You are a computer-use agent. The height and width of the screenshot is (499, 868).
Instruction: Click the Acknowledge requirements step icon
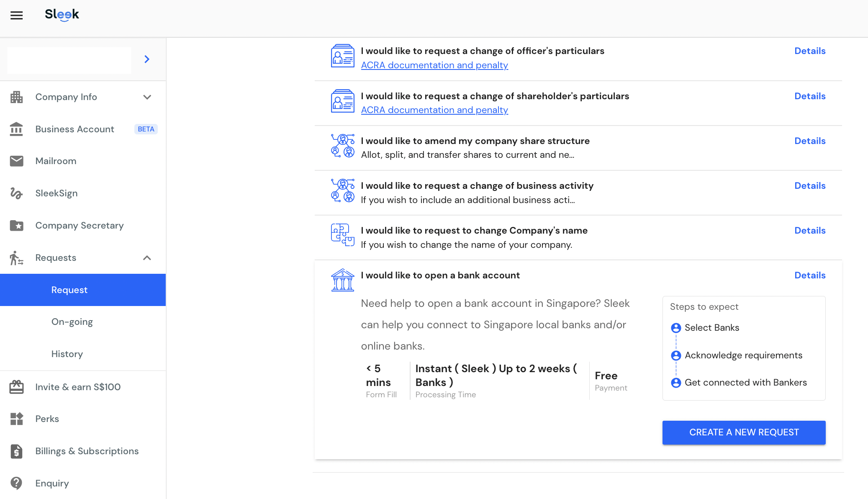676,355
